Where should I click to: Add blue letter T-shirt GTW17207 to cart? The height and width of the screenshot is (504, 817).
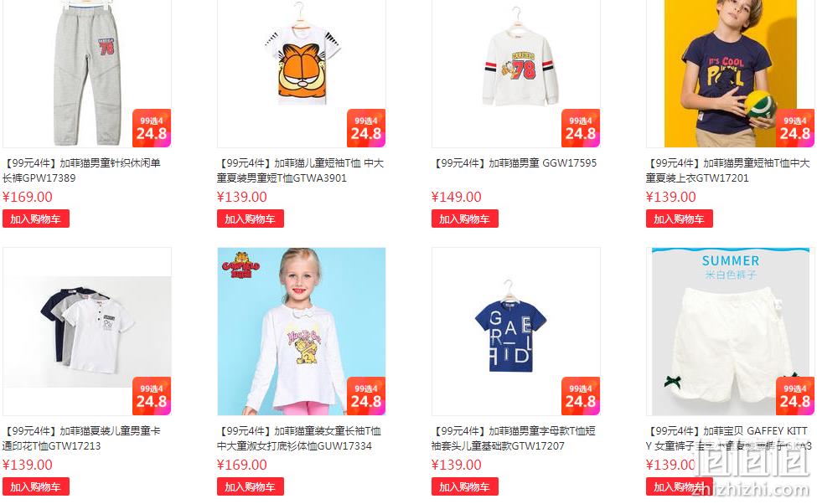[465, 486]
